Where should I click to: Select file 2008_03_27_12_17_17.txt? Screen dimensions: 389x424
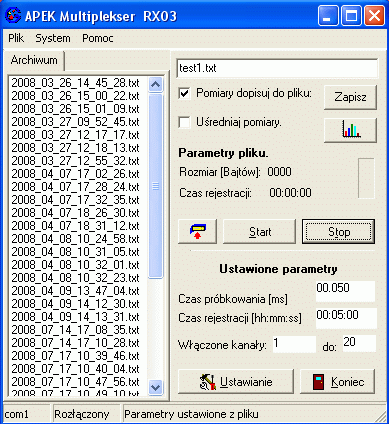coord(75,135)
